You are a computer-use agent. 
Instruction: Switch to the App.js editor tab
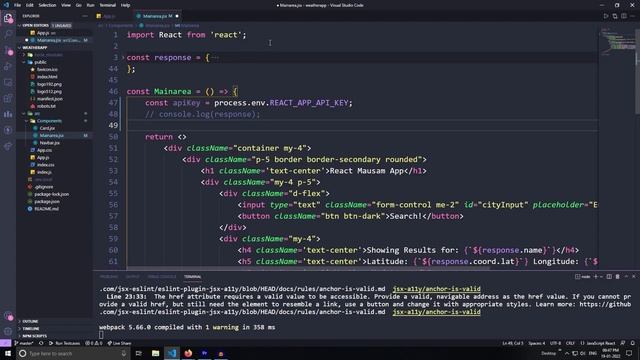pos(108,16)
